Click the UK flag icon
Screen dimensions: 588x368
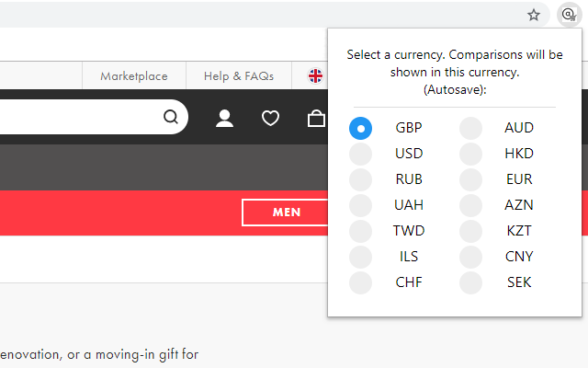click(x=315, y=76)
